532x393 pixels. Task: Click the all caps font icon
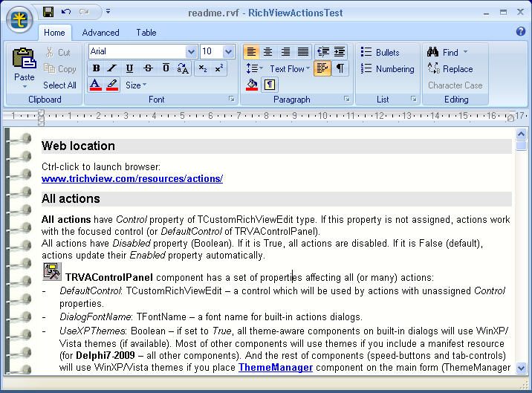click(x=183, y=68)
